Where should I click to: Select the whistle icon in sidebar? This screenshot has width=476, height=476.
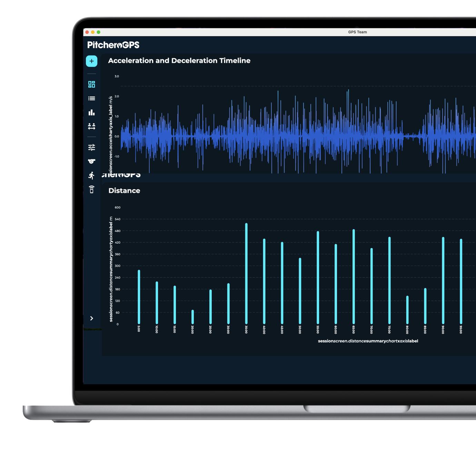click(91, 161)
